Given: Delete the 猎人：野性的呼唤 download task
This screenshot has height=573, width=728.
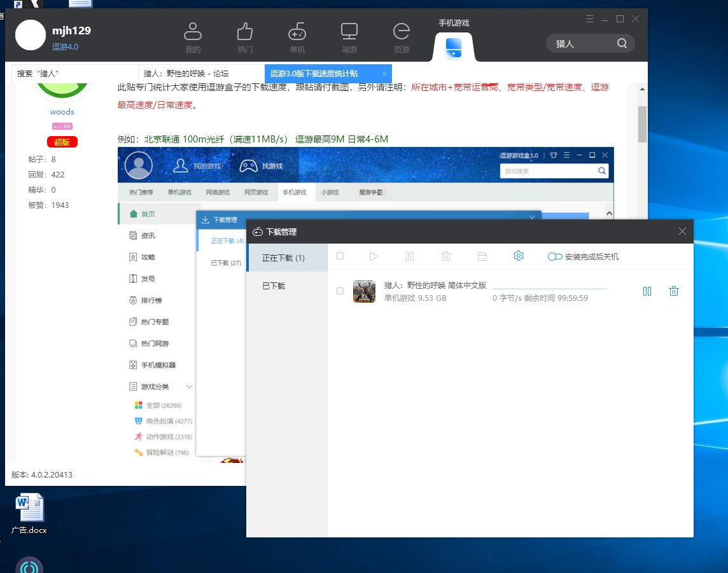Looking at the screenshot, I should (674, 291).
